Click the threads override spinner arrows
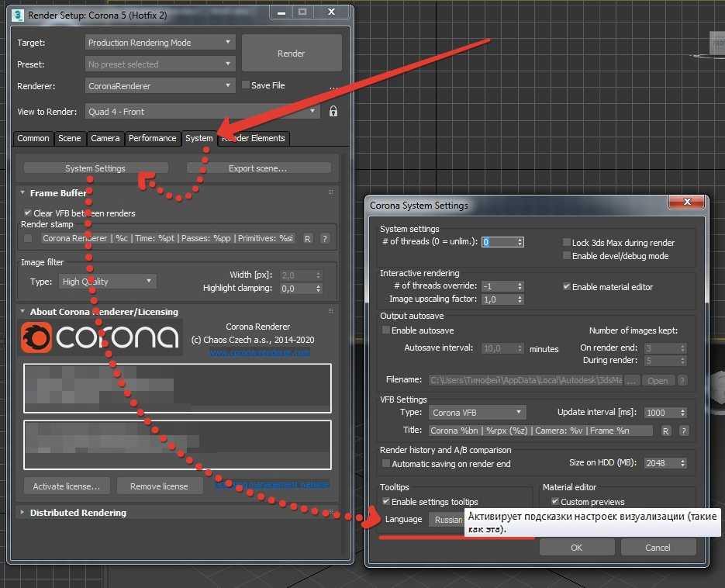Viewport: 725px width, 588px height. [x=520, y=286]
